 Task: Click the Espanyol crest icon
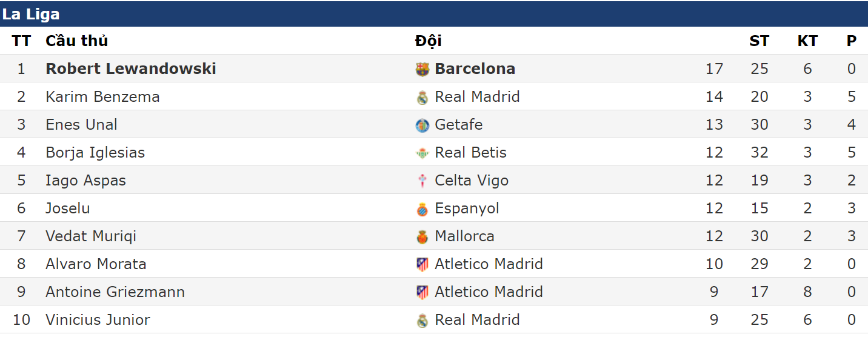[422, 209]
